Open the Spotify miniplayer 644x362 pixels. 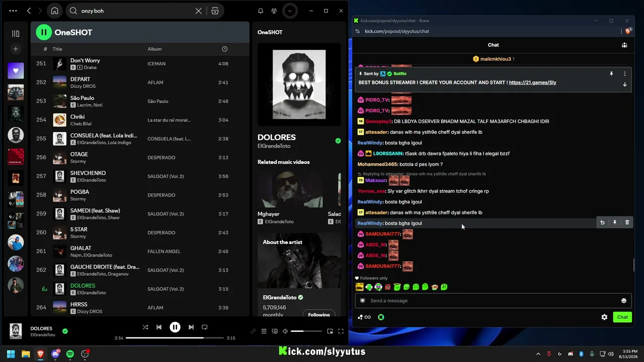click(330, 331)
